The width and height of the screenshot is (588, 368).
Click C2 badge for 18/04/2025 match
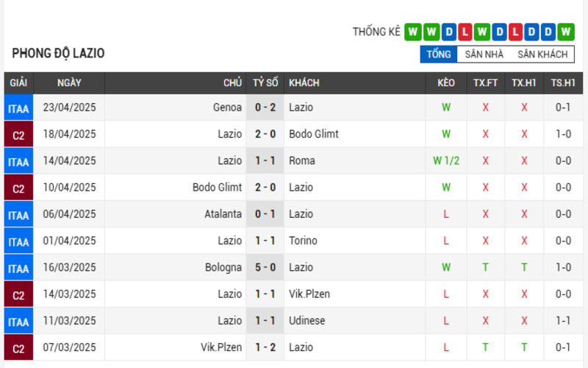(18, 135)
